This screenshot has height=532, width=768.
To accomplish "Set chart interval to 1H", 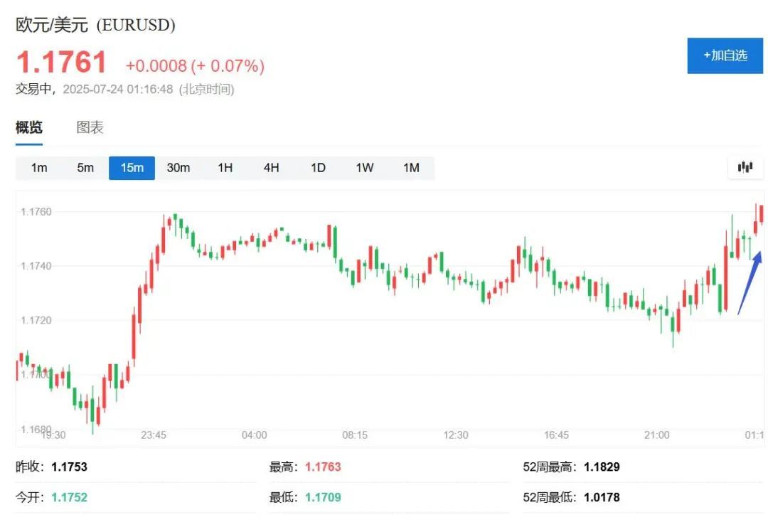I will (225, 168).
